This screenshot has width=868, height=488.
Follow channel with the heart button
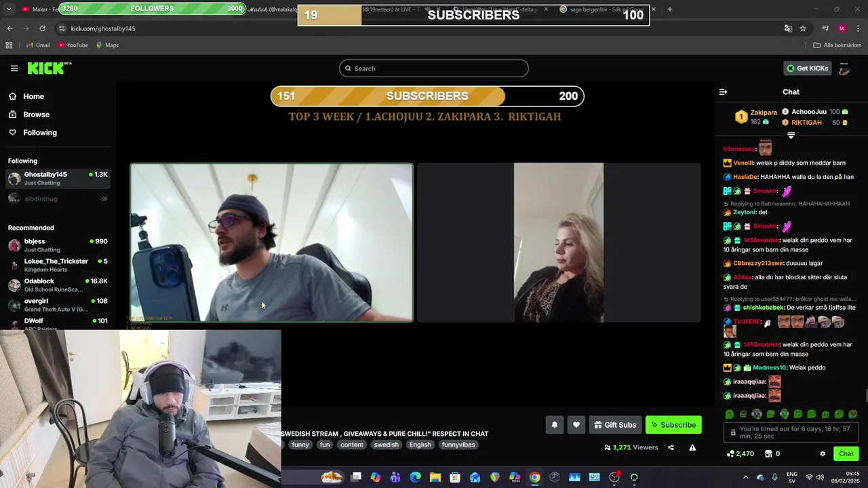(x=576, y=425)
